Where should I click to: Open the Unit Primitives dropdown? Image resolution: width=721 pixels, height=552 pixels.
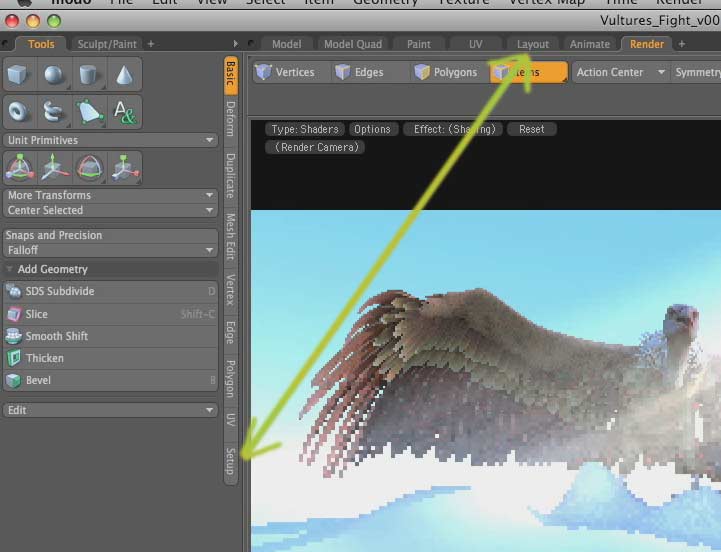coord(110,140)
